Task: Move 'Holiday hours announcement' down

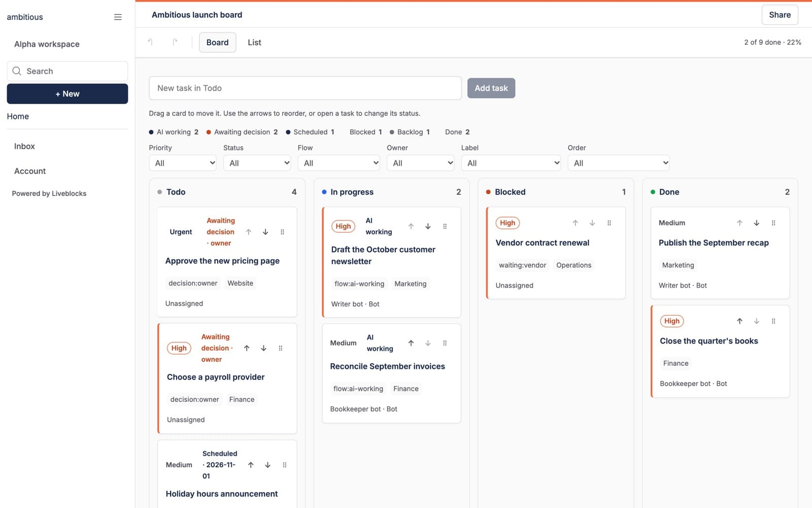Action: pos(267,465)
